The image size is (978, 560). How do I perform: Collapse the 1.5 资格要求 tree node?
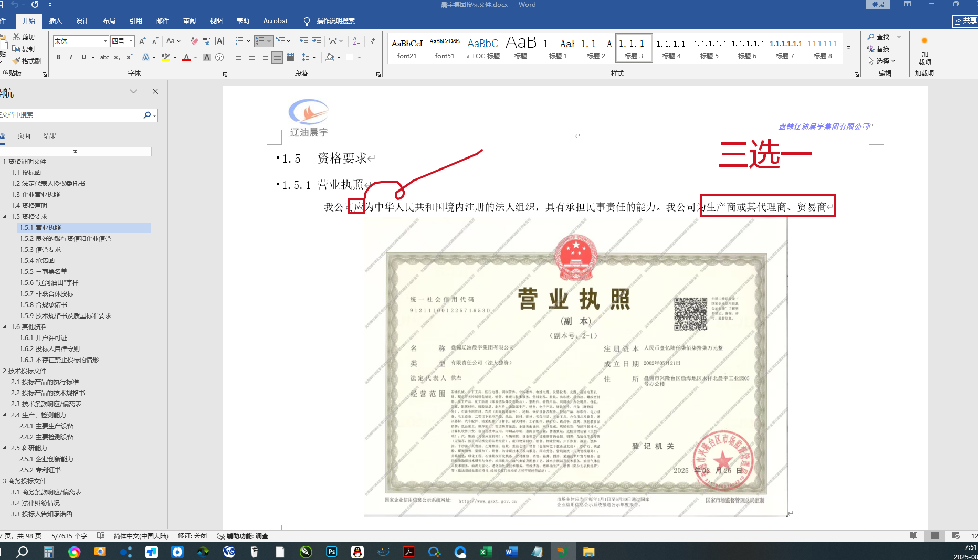[5, 216]
